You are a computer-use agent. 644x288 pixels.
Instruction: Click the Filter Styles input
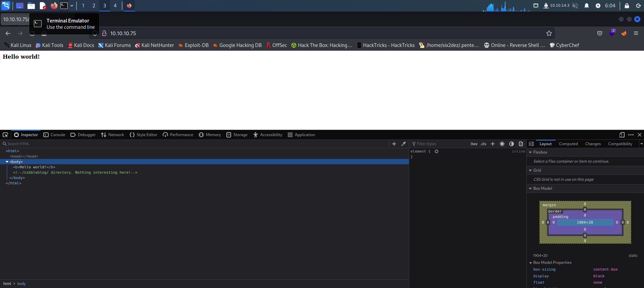(439, 144)
